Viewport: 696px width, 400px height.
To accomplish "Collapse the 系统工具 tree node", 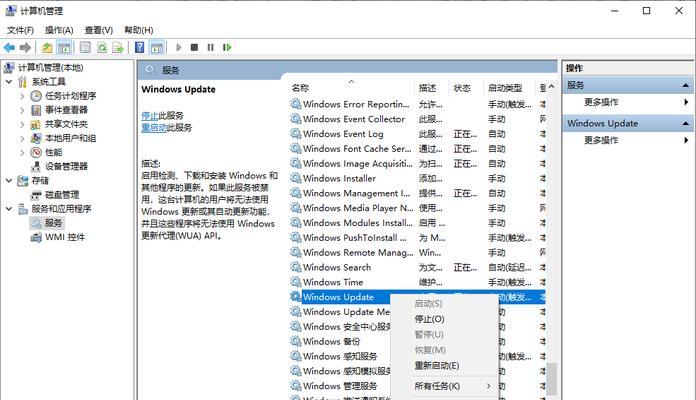I will (x=8, y=82).
